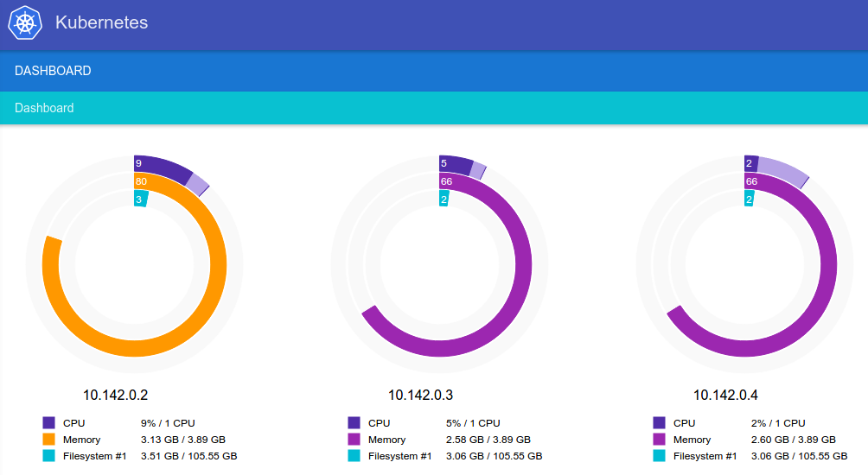Click '3.06 GB / 105.55 GB' under 10.142.0.4
868x475 pixels.
pyautogui.click(x=800, y=456)
